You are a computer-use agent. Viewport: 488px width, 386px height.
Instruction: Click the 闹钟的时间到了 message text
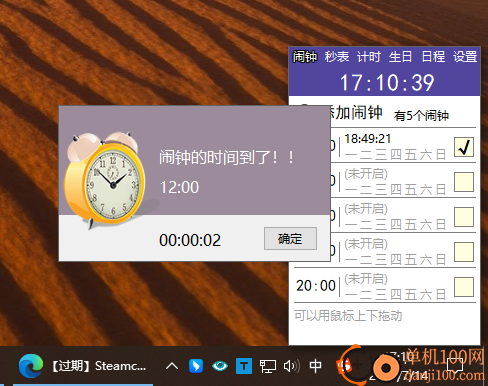pyautogui.click(x=227, y=157)
